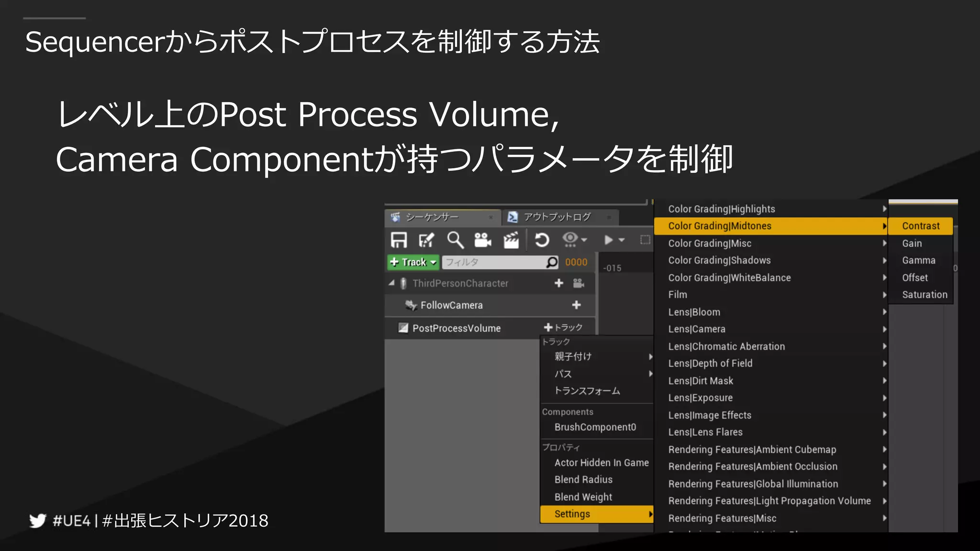Screen dimensions: 980x551
Task: Lock camera icon on ThirdPersonCharacter row
Action: [579, 283]
